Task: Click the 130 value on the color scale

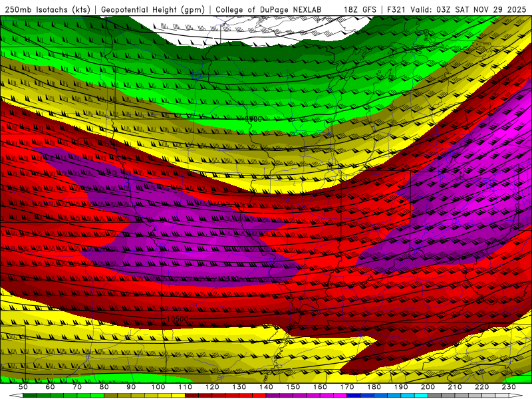Action: click(x=239, y=387)
